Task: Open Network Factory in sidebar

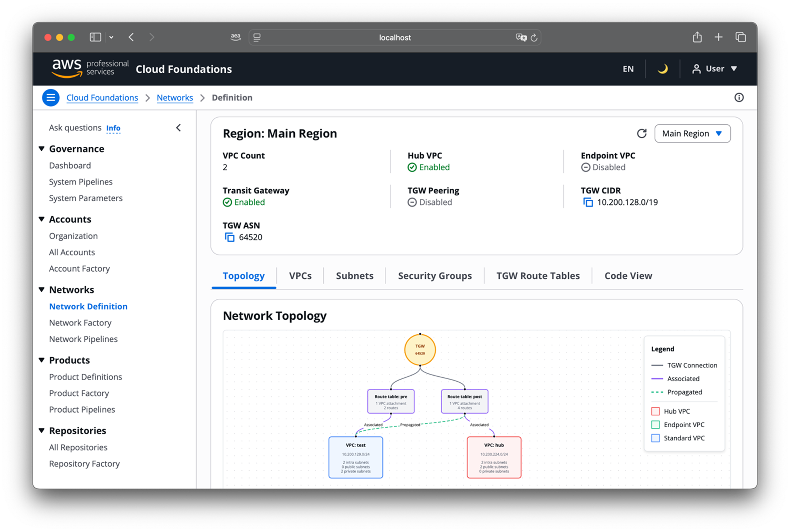Action: (x=80, y=323)
